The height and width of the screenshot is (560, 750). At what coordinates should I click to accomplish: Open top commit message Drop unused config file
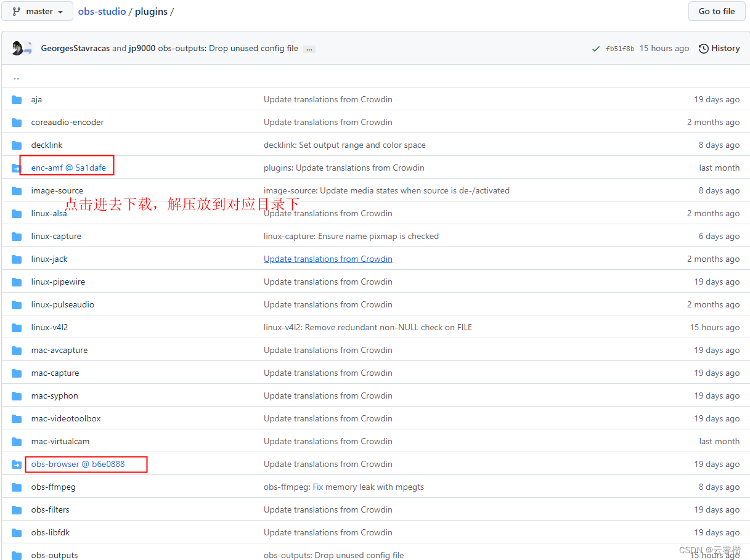pyautogui.click(x=227, y=49)
